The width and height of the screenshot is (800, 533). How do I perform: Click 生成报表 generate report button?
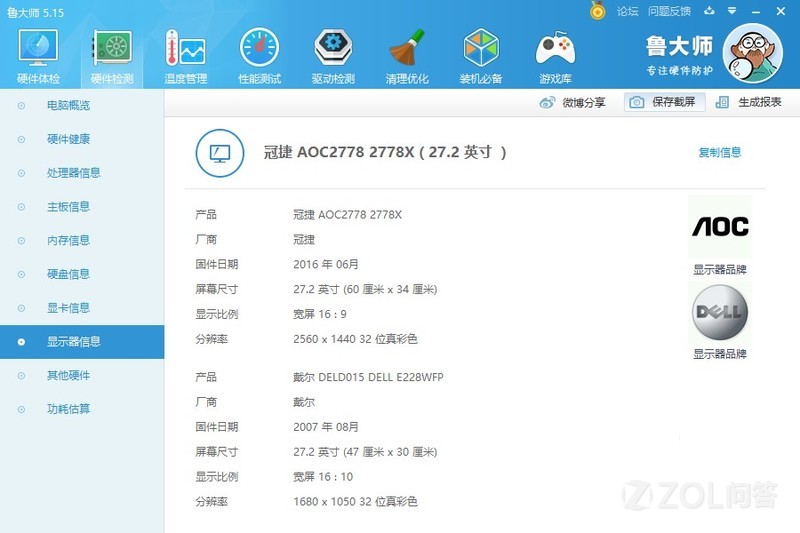click(748, 102)
